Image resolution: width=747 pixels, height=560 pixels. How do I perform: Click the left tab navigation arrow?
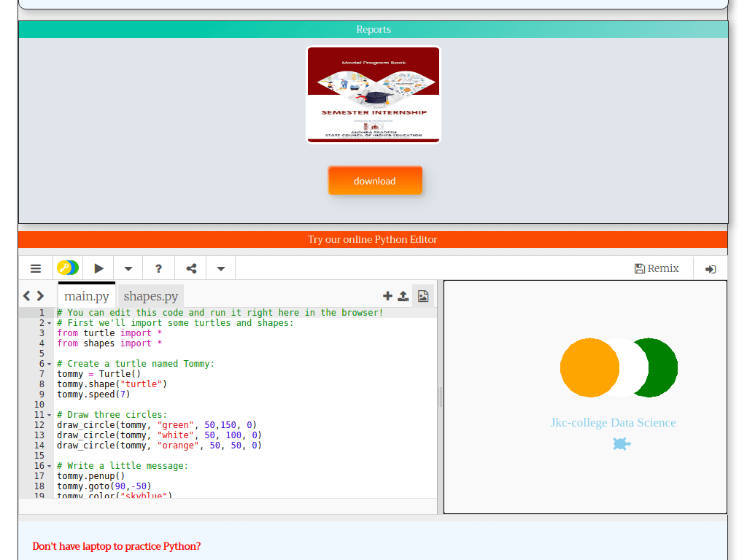[x=27, y=296]
